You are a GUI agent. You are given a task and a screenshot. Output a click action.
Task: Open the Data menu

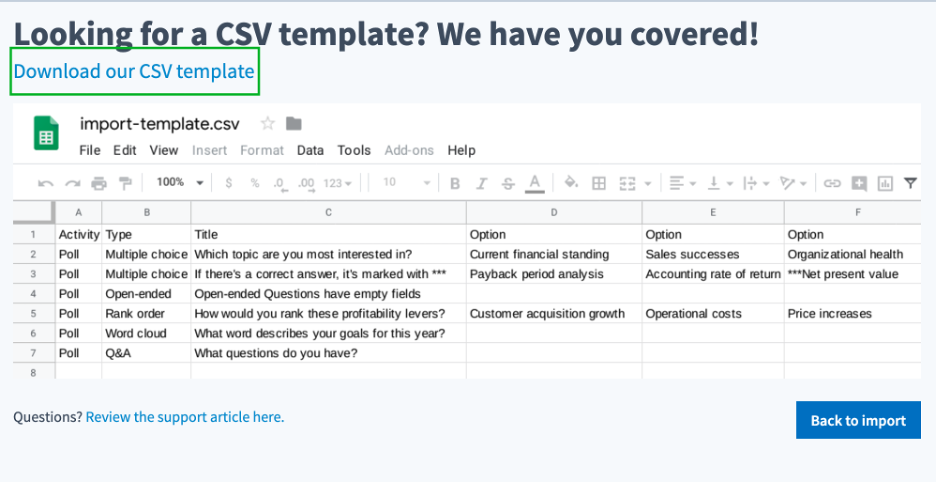pyautogui.click(x=310, y=151)
